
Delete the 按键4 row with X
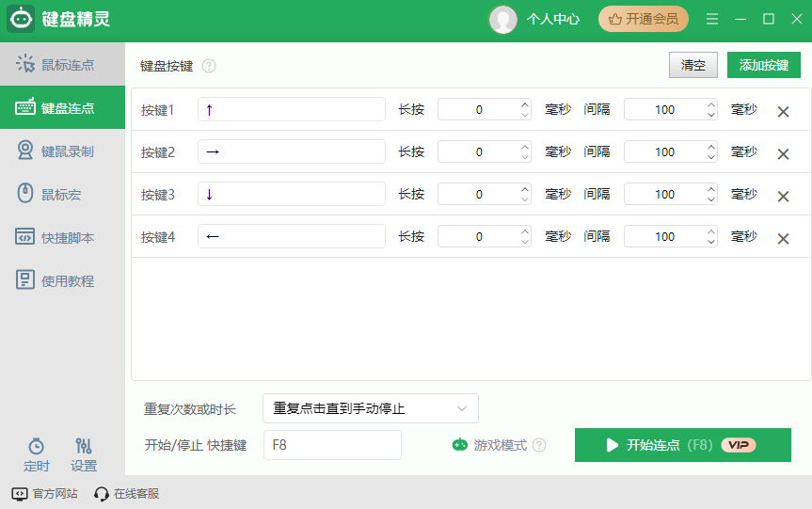pyautogui.click(x=783, y=239)
